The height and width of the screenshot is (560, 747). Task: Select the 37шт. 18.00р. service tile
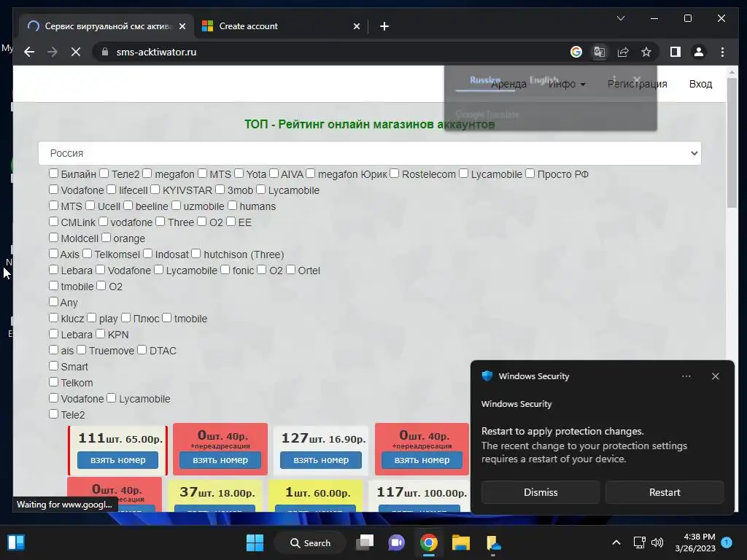[x=217, y=496]
